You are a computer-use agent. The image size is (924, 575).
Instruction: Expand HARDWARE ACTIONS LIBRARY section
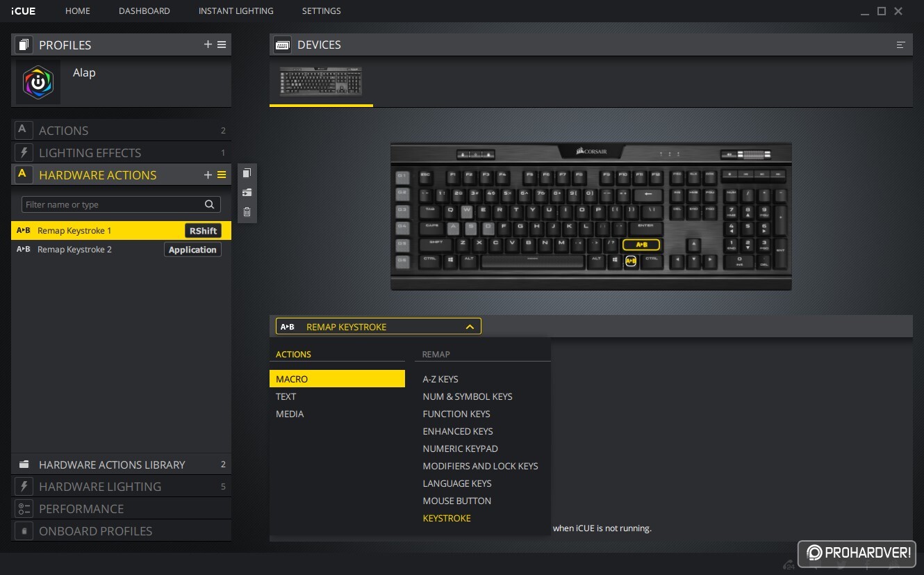point(121,464)
